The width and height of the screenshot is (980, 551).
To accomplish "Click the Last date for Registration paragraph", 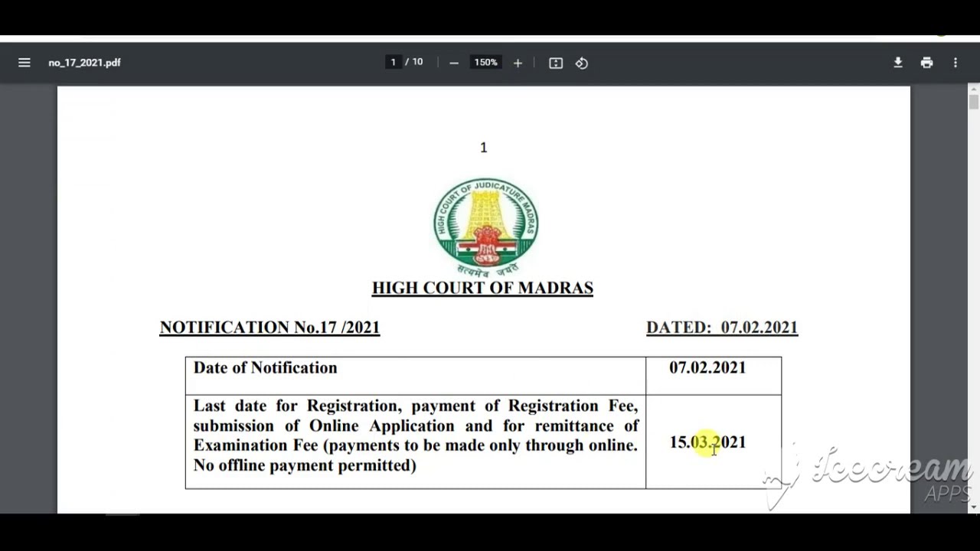I will click(x=416, y=435).
